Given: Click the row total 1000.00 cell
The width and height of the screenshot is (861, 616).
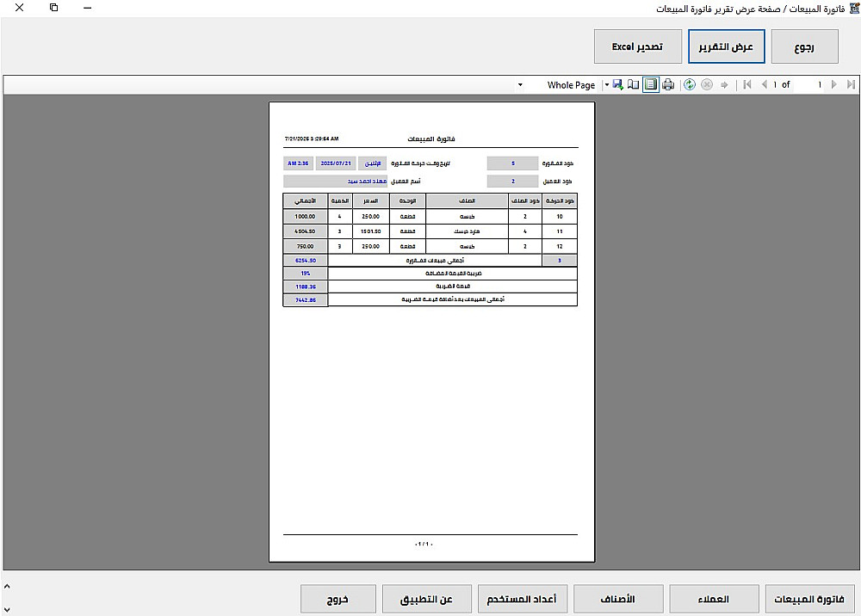Looking at the screenshot, I should click(306, 217).
